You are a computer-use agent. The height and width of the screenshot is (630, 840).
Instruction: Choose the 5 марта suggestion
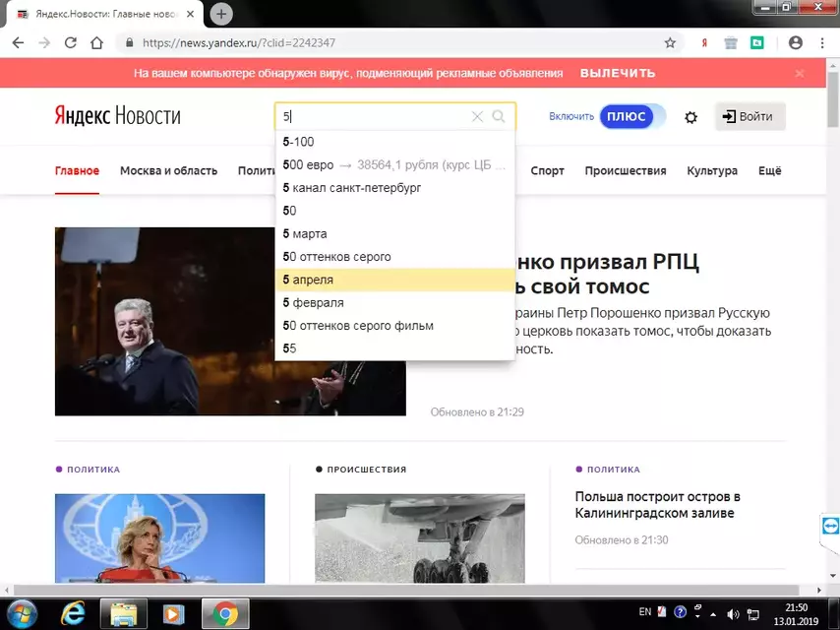(395, 233)
